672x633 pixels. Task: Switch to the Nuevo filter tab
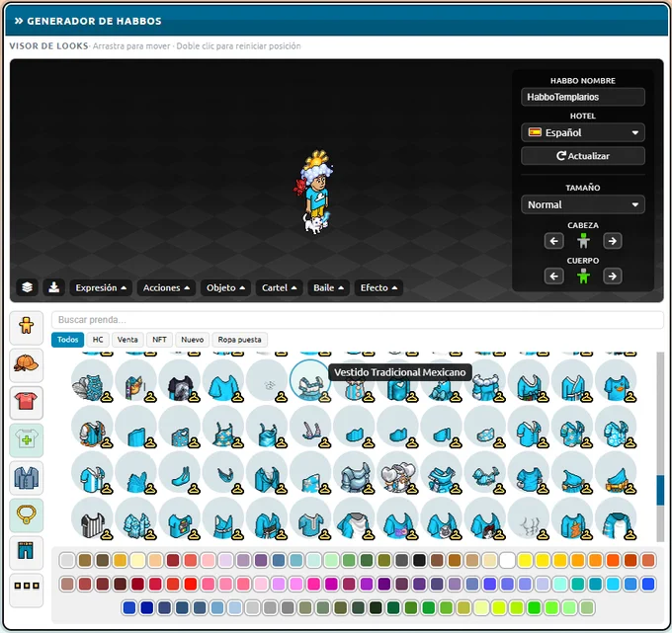click(x=192, y=340)
